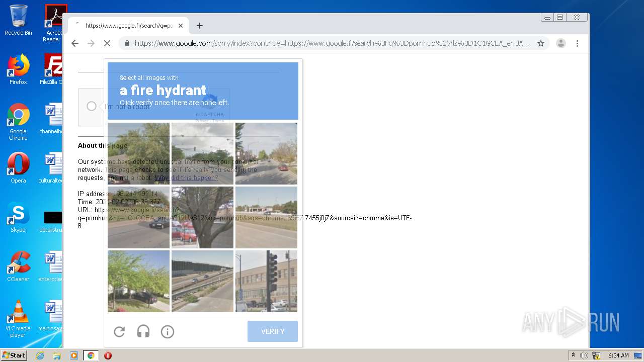Click the Chrome back arrow

(x=75, y=43)
